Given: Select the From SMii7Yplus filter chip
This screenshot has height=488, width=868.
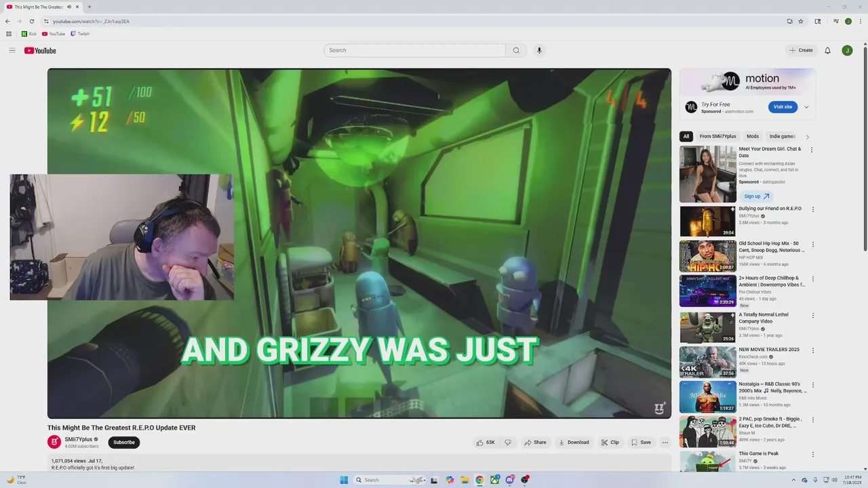Looking at the screenshot, I should [x=717, y=136].
